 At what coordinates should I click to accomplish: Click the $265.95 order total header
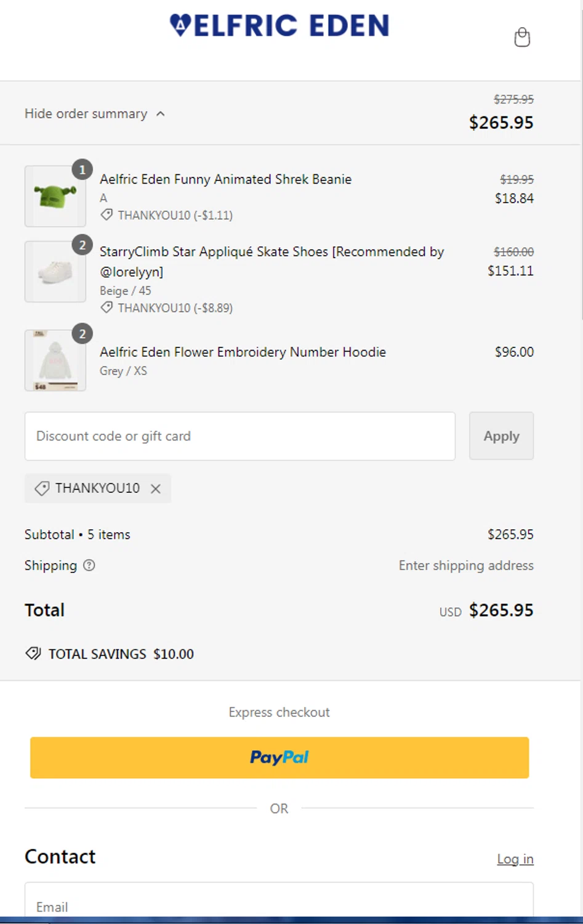pos(501,123)
